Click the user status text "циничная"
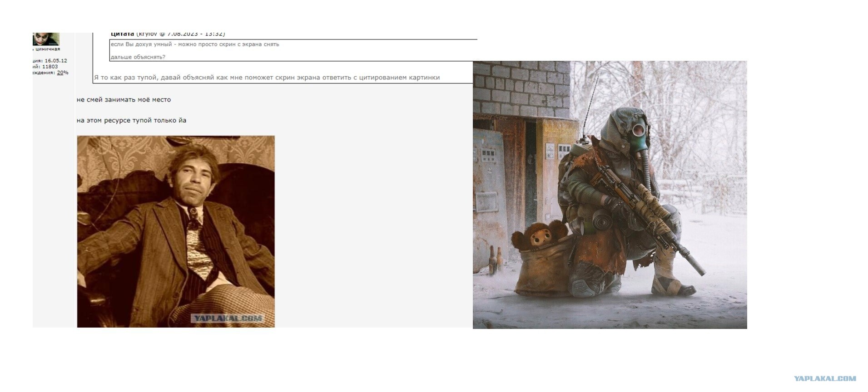Screen dimensions: 868x392 tap(48, 49)
